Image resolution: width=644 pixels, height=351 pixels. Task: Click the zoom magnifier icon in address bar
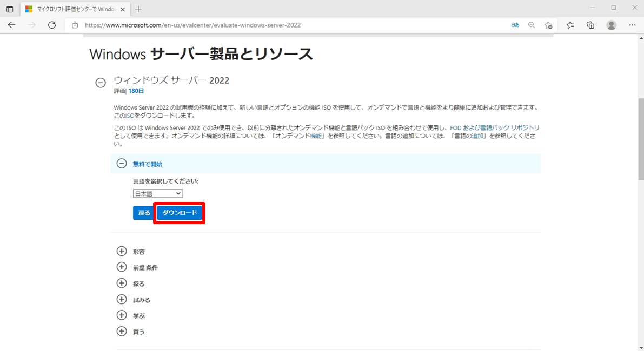click(x=532, y=25)
